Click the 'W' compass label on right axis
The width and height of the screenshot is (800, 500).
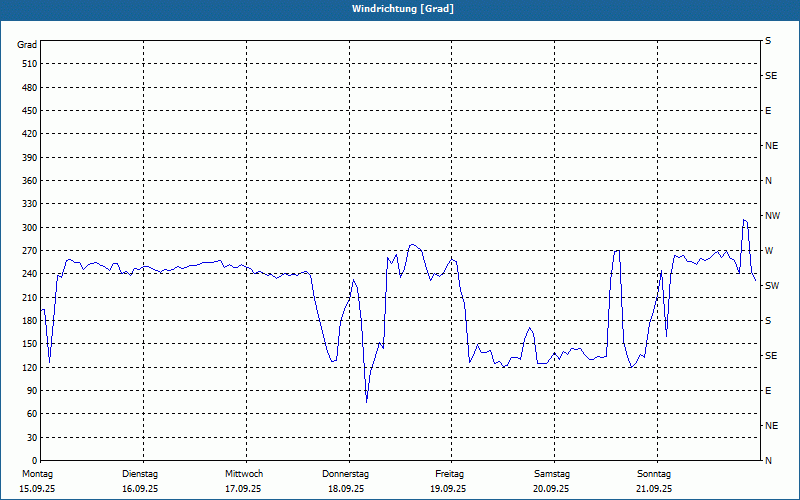point(769,251)
